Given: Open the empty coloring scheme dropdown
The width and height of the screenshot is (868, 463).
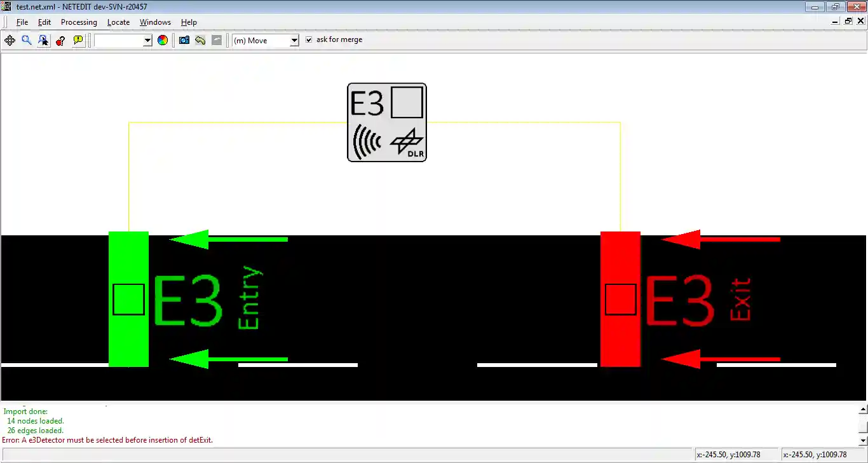Looking at the screenshot, I should pyautogui.click(x=123, y=40).
